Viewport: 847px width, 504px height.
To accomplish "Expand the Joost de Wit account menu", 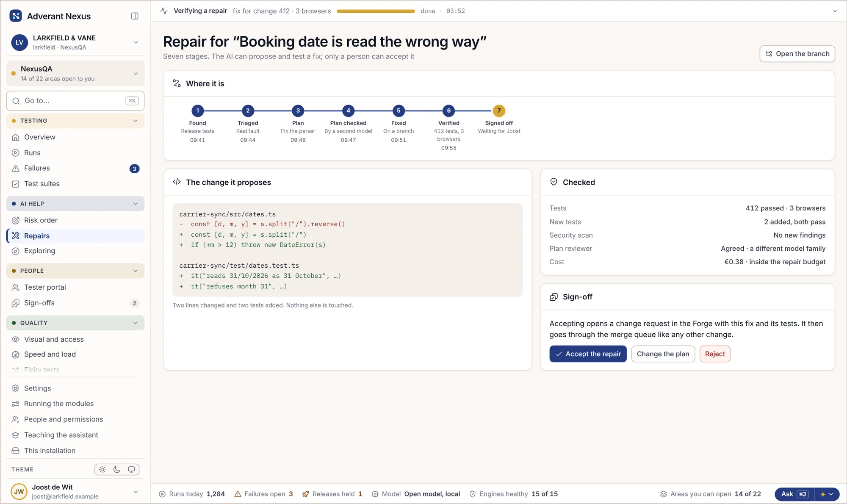I will (75, 492).
